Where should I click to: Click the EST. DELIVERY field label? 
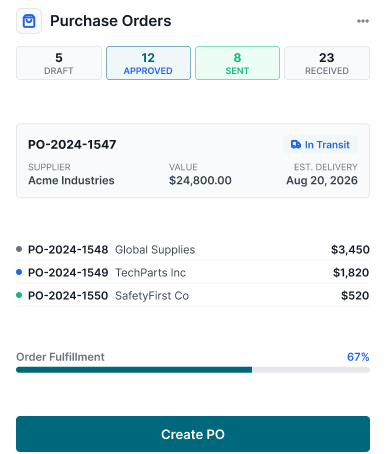326,167
